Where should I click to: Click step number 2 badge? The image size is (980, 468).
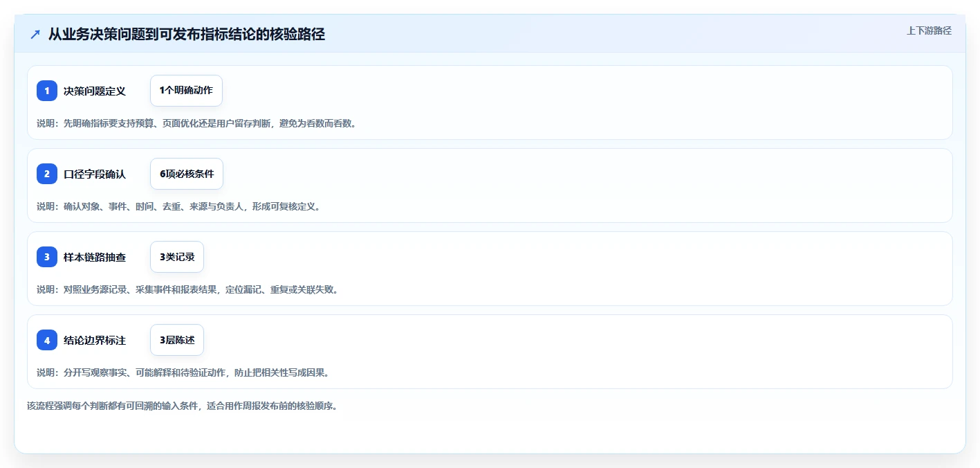click(x=47, y=174)
